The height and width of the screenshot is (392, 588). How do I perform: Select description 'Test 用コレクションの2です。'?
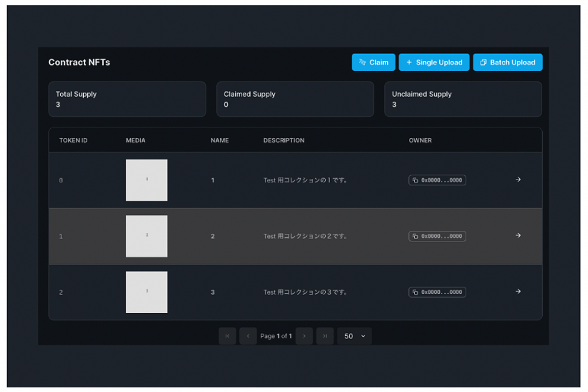click(x=305, y=236)
